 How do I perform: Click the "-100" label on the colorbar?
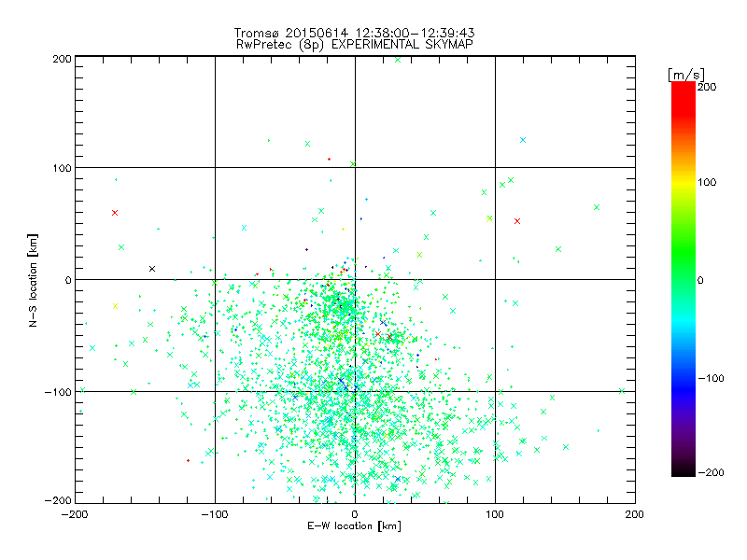[x=711, y=379]
